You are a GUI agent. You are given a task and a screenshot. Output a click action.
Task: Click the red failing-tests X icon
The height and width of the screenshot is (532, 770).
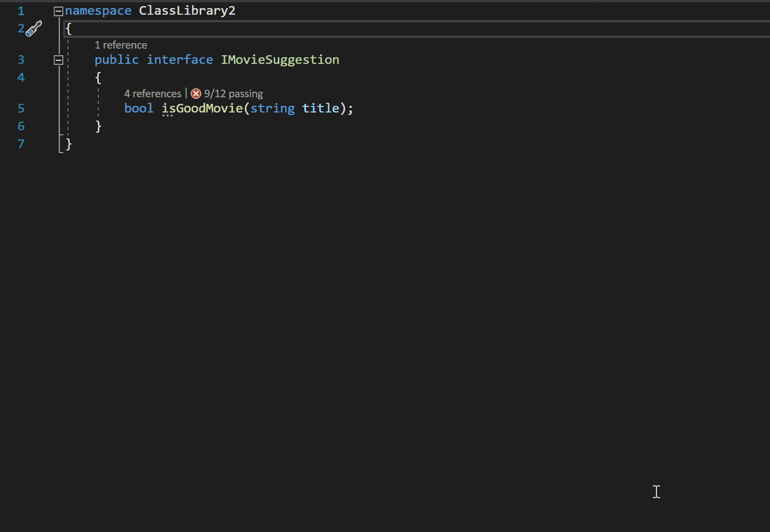click(196, 93)
